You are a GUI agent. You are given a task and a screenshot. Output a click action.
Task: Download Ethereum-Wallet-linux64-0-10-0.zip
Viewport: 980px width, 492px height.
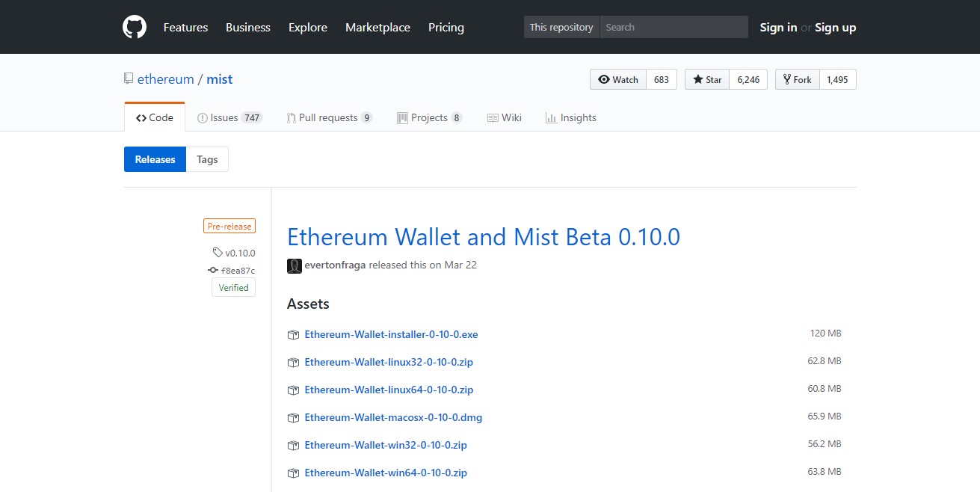[389, 390]
